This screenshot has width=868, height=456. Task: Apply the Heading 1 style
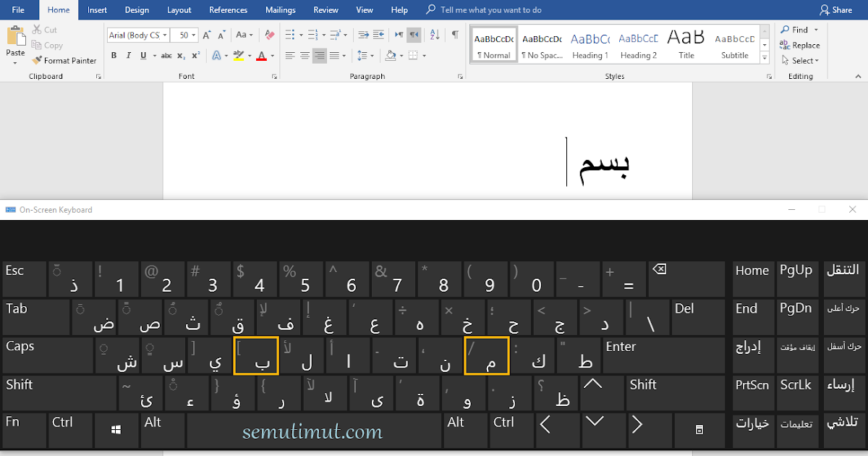pyautogui.click(x=590, y=44)
